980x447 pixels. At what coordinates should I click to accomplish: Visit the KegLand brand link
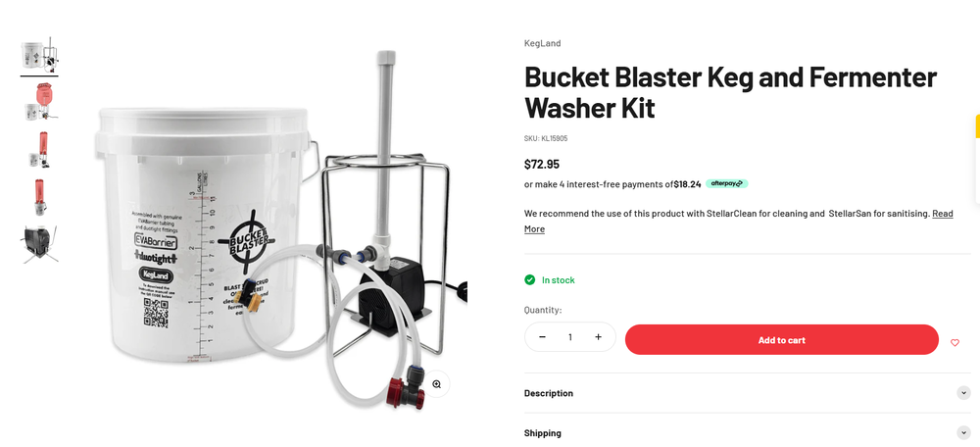click(x=542, y=43)
